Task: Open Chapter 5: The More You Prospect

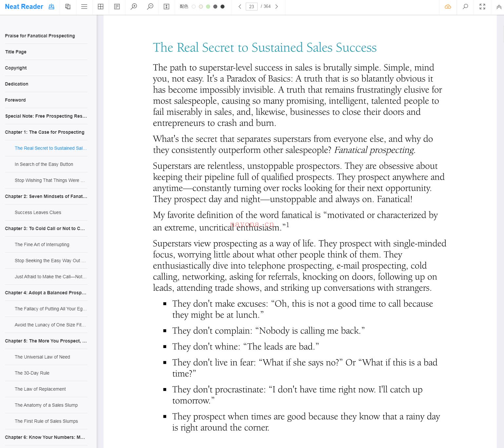Action: tap(46, 341)
